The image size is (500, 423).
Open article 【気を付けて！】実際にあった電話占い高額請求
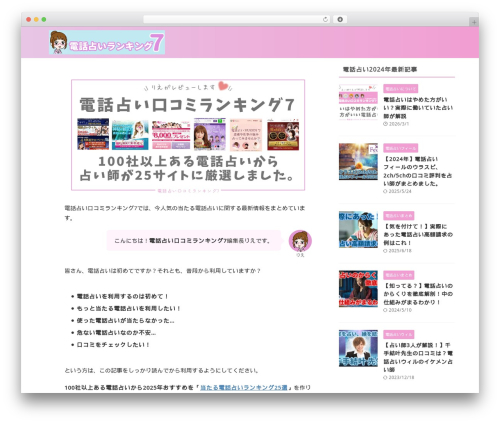pos(418,234)
